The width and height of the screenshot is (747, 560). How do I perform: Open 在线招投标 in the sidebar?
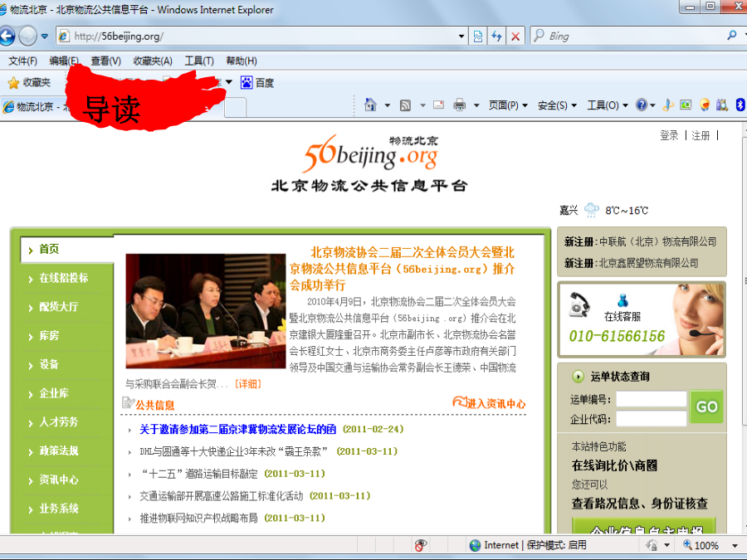(x=63, y=278)
